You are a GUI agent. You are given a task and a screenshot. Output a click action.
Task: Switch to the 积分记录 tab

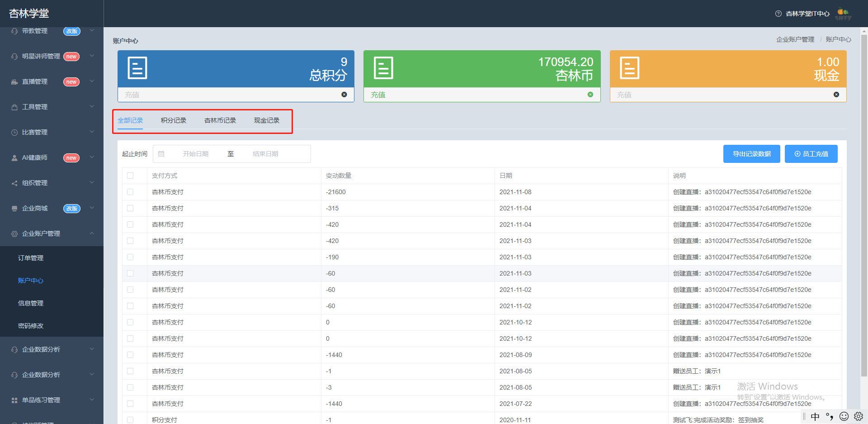174,120
